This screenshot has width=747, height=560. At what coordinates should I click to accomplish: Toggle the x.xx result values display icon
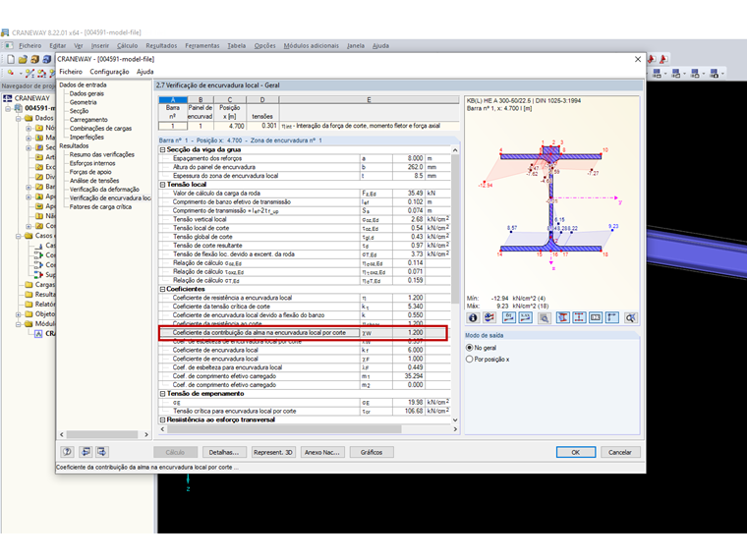point(526,317)
